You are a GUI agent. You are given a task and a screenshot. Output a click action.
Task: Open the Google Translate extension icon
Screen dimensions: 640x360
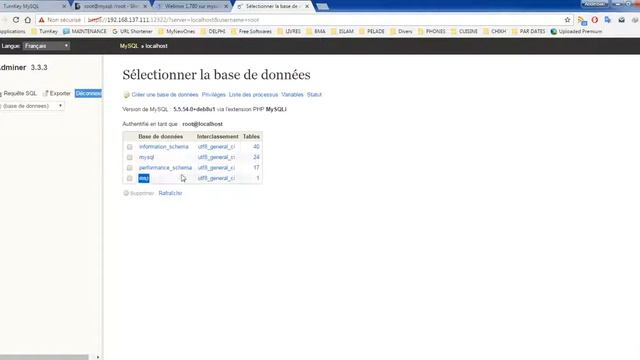608,20
